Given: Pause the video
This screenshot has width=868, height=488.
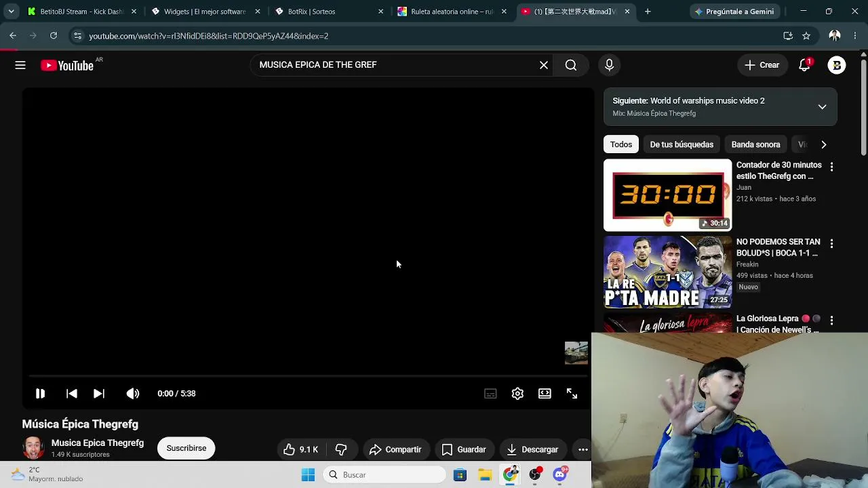Looking at the screenshot, I should (40, 393).
